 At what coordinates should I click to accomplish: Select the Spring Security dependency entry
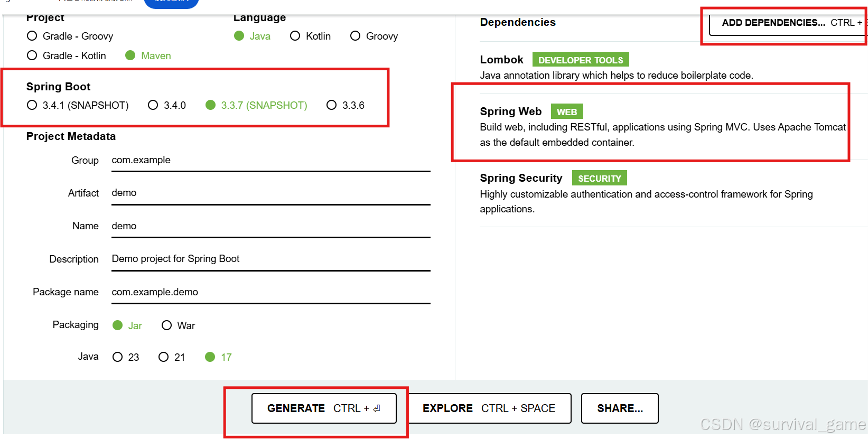(x=674, y=193)
